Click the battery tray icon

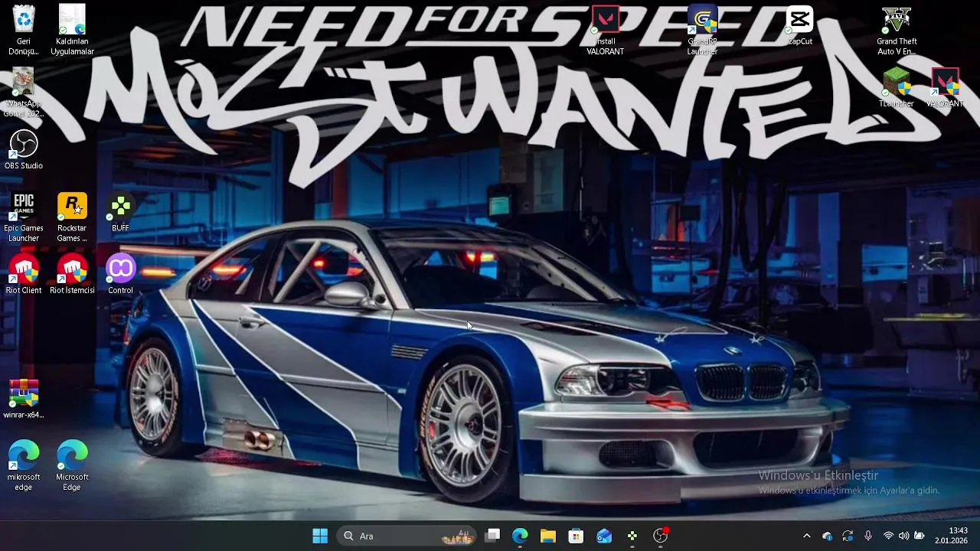[920, 536]
